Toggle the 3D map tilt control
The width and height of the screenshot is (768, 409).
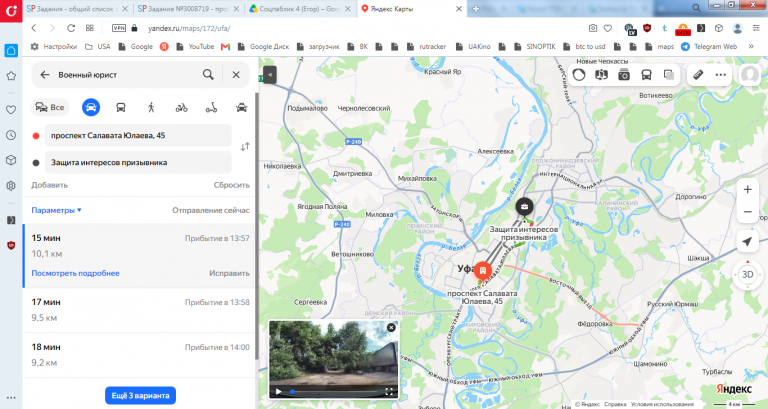[747, 274]
